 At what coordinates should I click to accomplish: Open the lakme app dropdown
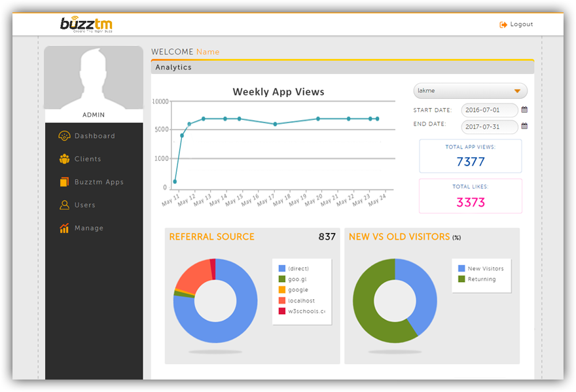point(470,91)
